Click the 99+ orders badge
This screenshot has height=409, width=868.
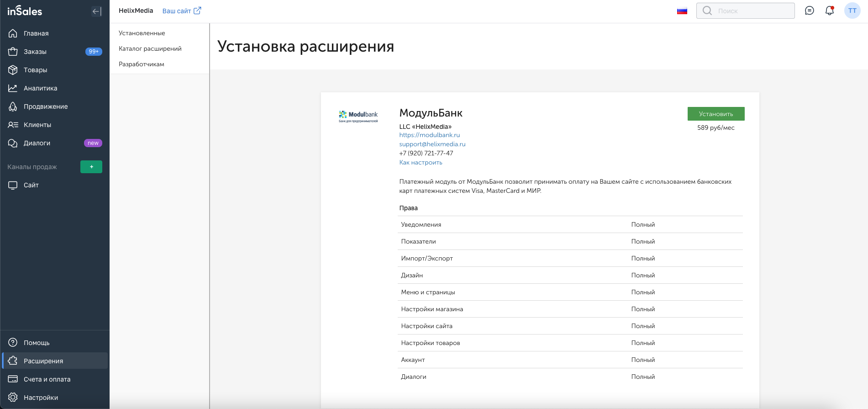coord(94,52)
